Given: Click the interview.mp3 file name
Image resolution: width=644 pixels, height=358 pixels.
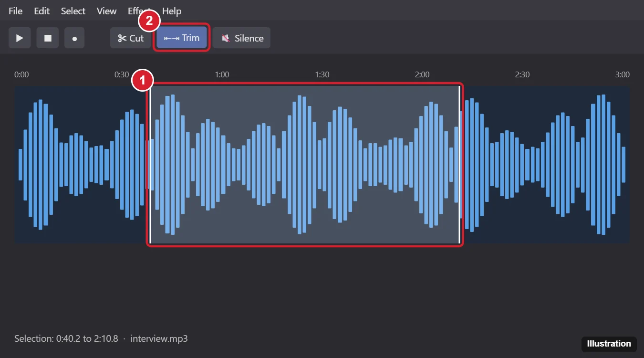Looking at the screenshot, I should (x=159, y=339).
